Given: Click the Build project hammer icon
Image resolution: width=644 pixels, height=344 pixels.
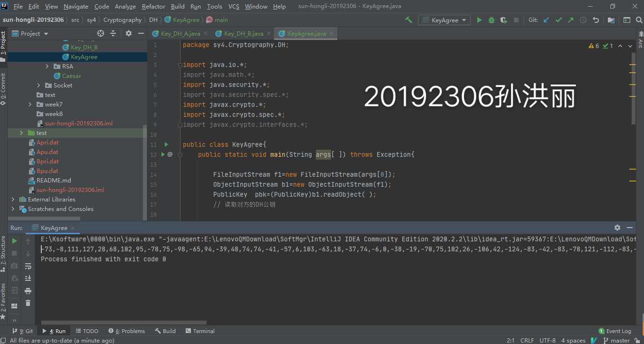Looking at the screenshot, I should 408,20.
